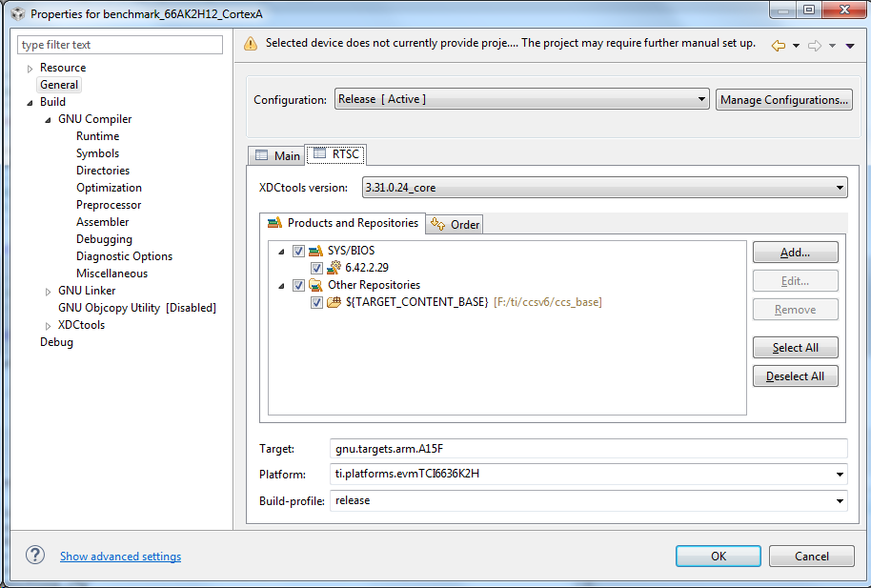Click the type filter text field
This screenshot has height=588, width=871.
[120, 45]
